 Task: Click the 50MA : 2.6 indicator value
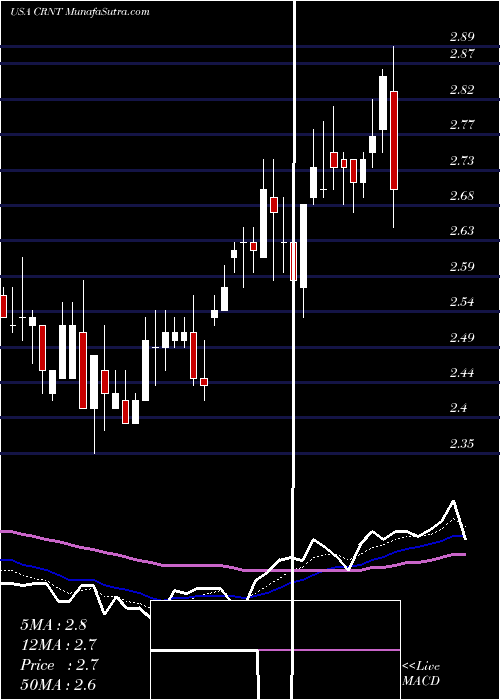(x=58, y=685)
